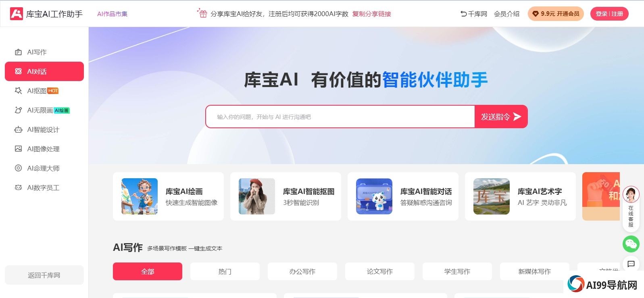Screen dimensions: 644x298
Task: Click the HOT badge next to AI抠图
Action: pyautogui.click(x=53, y=91)
